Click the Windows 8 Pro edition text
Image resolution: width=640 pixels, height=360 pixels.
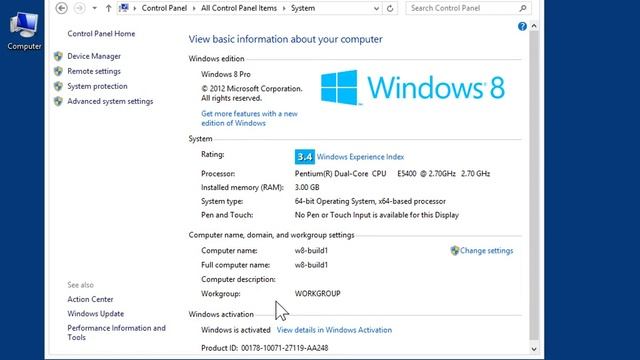point(226,74)
